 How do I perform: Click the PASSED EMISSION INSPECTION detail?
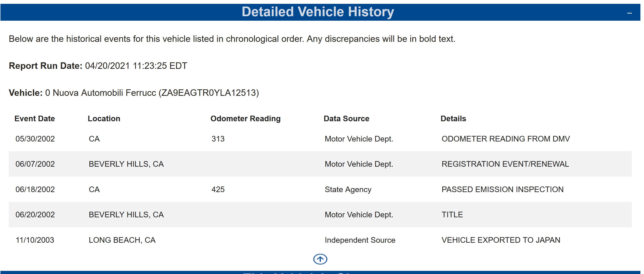502,189
